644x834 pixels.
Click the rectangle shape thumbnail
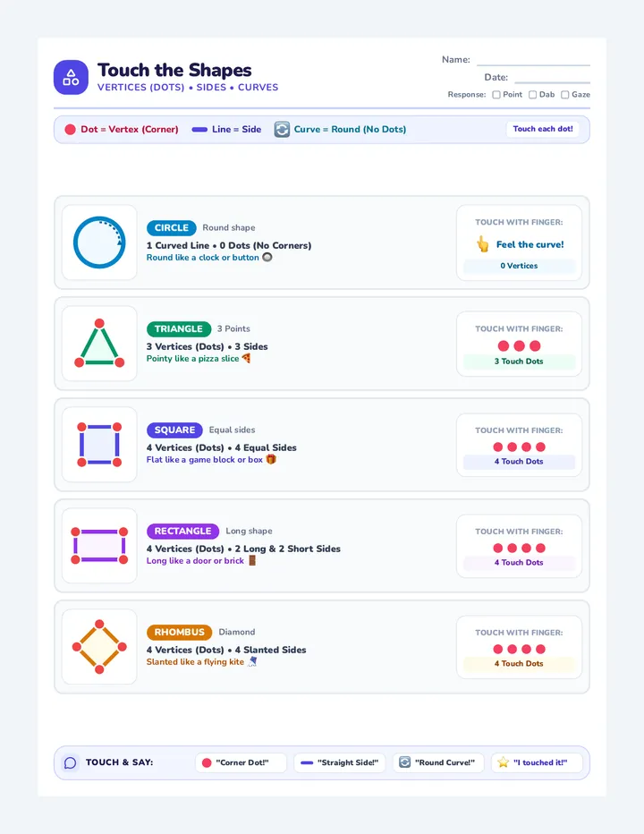pyautogui.click(x=99, y=546)
